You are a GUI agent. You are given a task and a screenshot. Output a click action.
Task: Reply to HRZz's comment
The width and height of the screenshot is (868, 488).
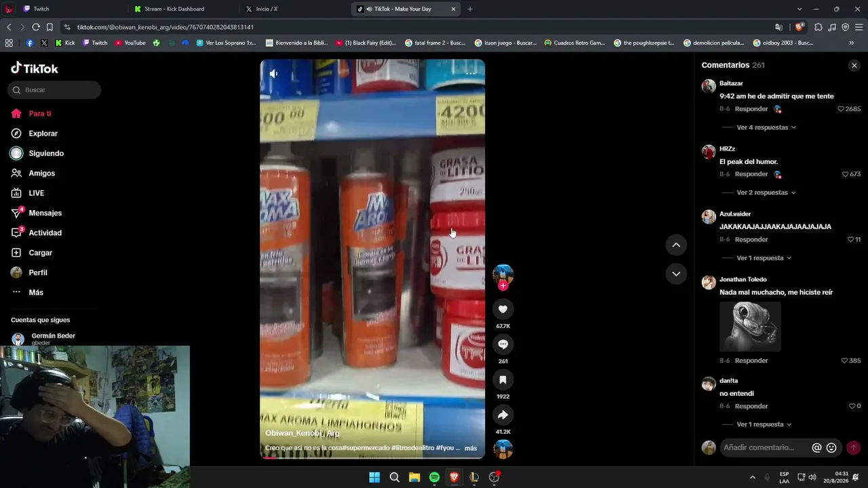click(751, 174)
